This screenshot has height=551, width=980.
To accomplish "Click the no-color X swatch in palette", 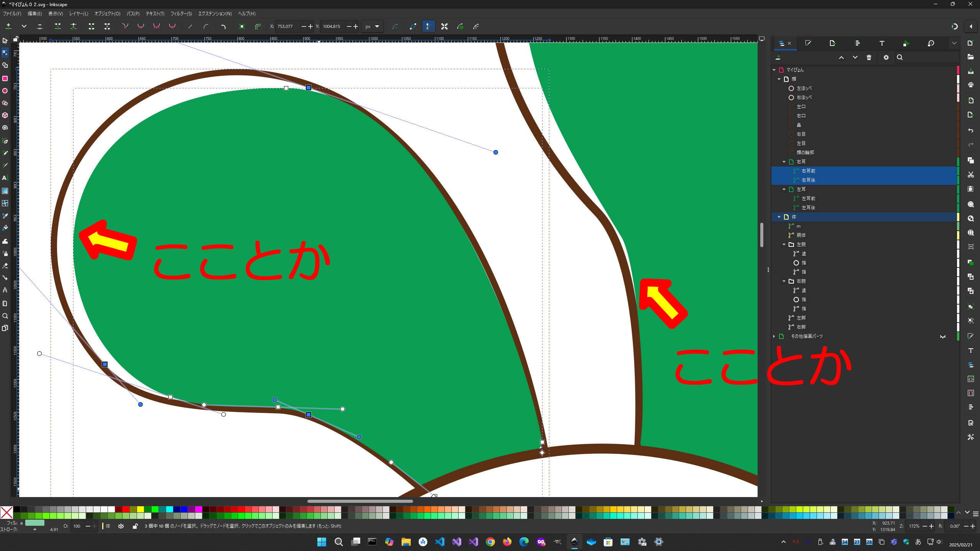I will pos(7,512).
